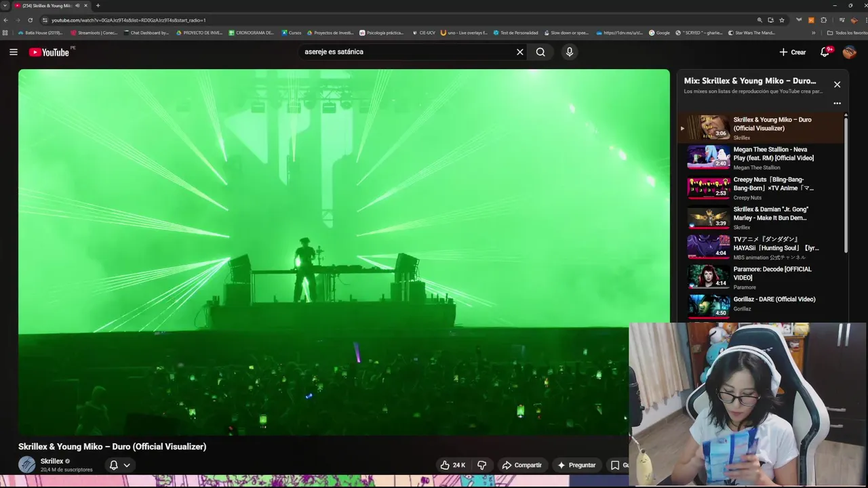Open CRONOGRAMA DE... bookmark
The width and height of the screenshot is (868, 488).
click(x=252, y=33)
